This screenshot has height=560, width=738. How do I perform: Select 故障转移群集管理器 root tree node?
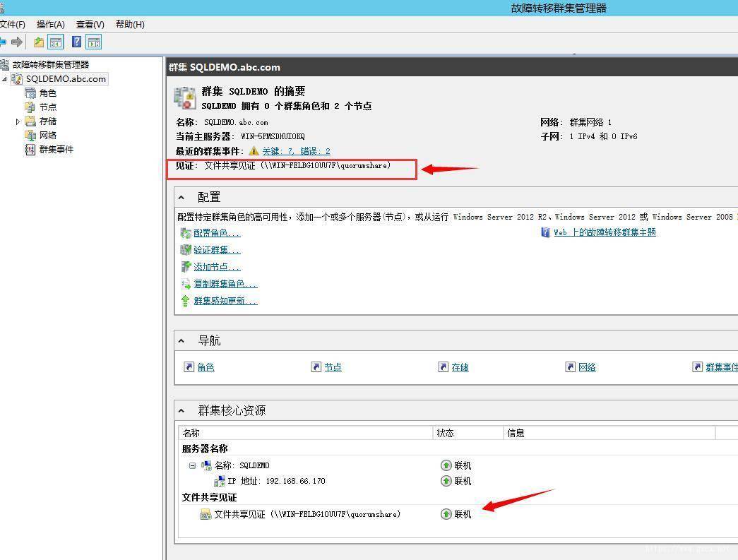50,64
